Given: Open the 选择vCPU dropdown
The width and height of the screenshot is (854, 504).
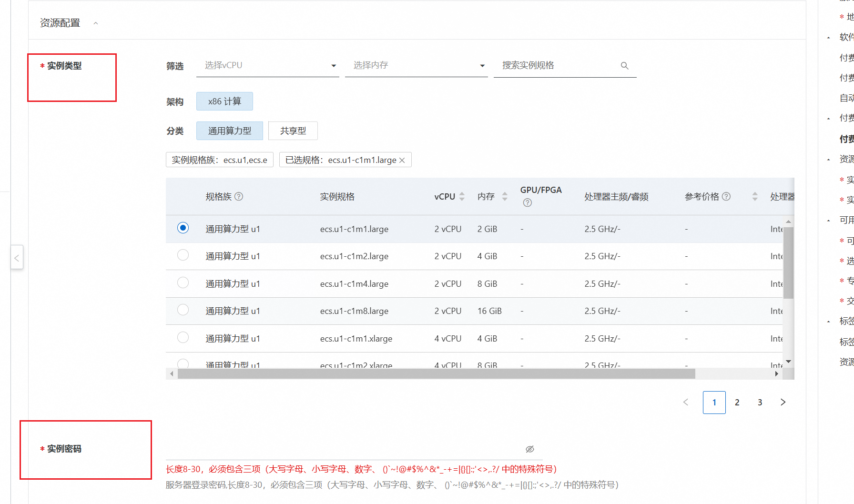Looking at the screenshot, I should tap(267, 65).
